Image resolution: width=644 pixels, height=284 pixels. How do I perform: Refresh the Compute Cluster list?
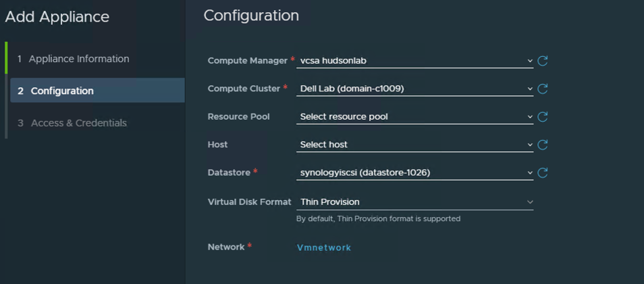[x=543, y=89]
